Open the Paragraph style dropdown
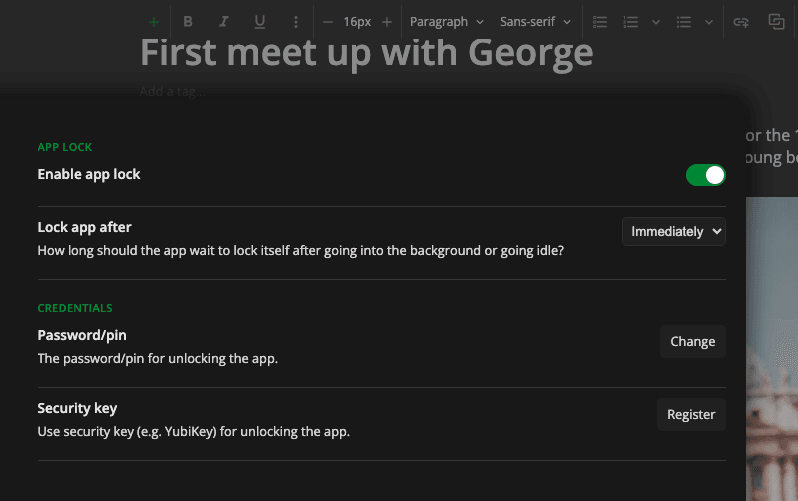 (x=446, y=21)
